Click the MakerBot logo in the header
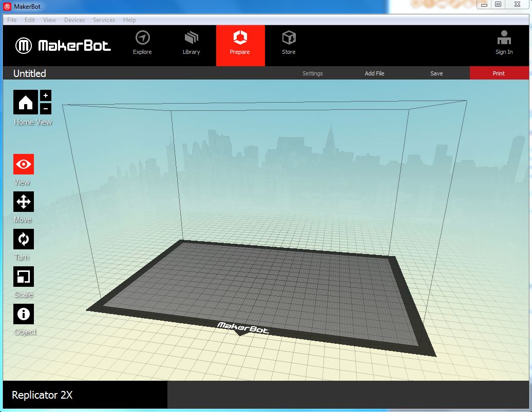Screen dimensions: 532x412 (63, 46)
